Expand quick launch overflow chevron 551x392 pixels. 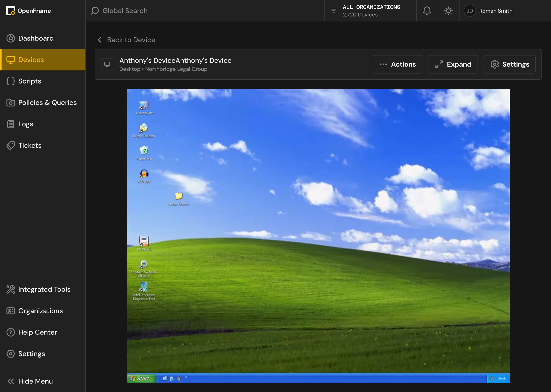tap(186, 377)
